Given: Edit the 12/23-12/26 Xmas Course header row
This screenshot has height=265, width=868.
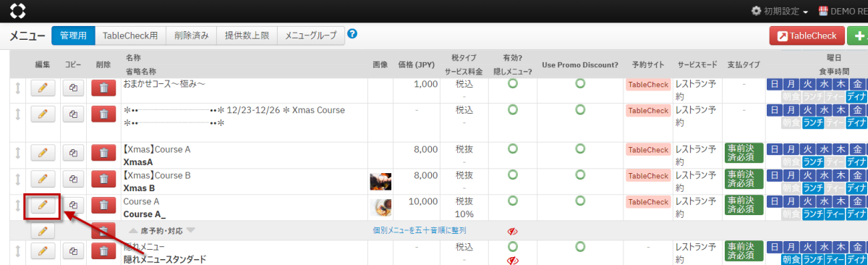Looking at the screenshot, I should coord(42,114).
